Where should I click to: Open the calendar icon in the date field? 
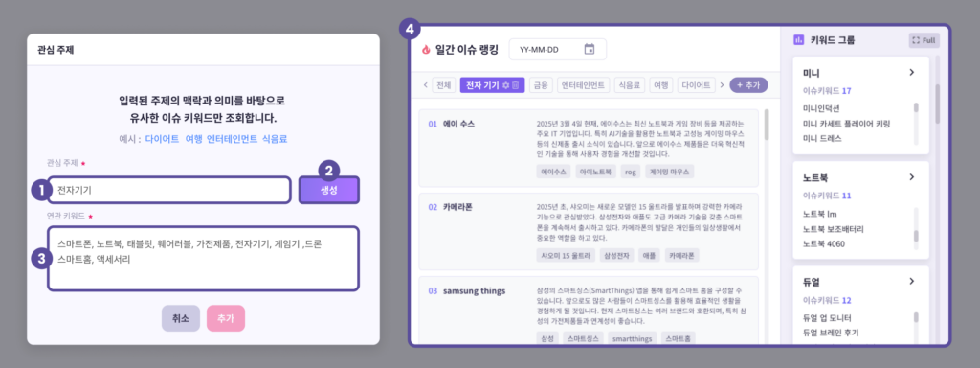click(589, 49)
